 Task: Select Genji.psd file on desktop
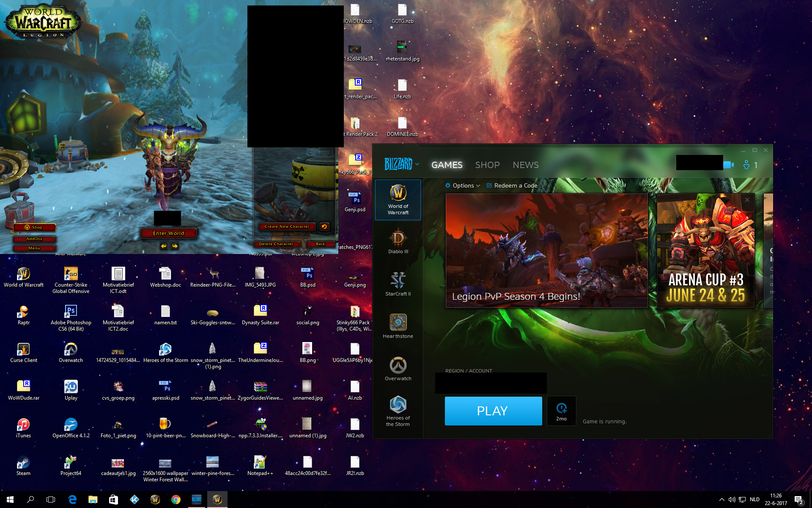coord(355,202)
